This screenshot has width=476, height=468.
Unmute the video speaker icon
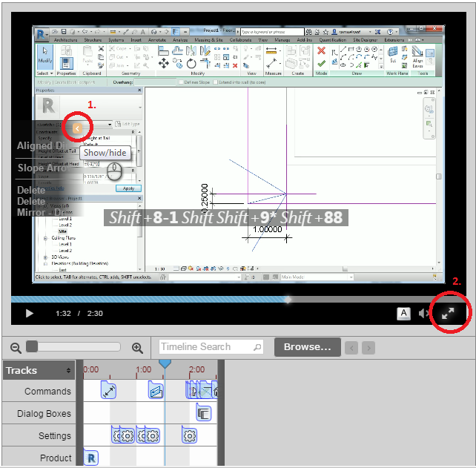point(423,313)
